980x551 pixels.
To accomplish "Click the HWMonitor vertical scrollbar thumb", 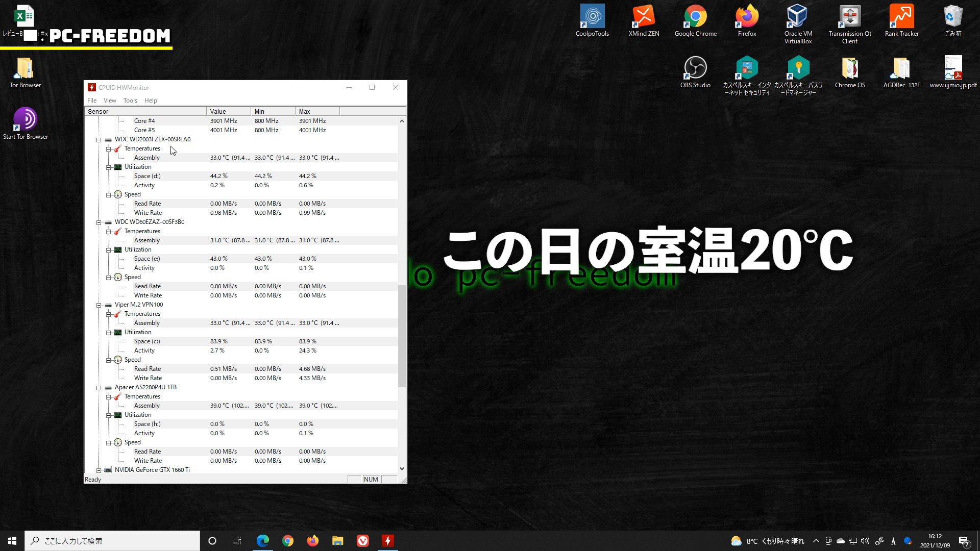I will click(402, 335).
